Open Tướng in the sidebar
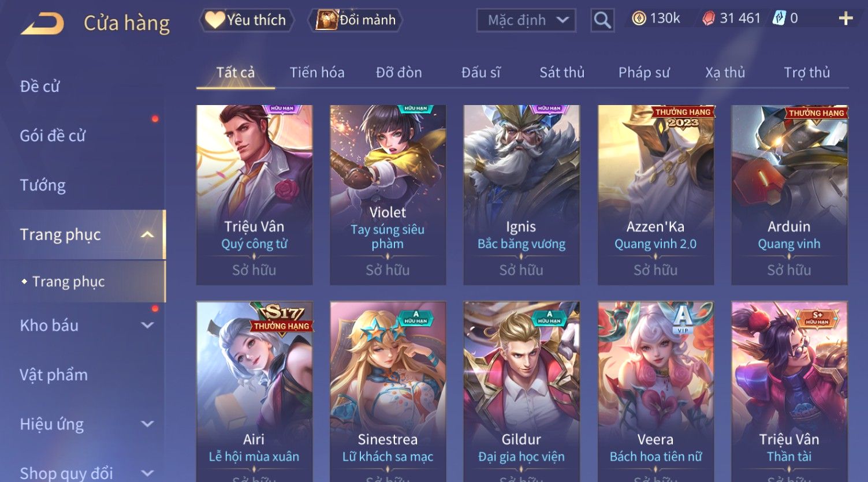The height and width of the screenshot is (482, 868). click(x=43, y=185)
